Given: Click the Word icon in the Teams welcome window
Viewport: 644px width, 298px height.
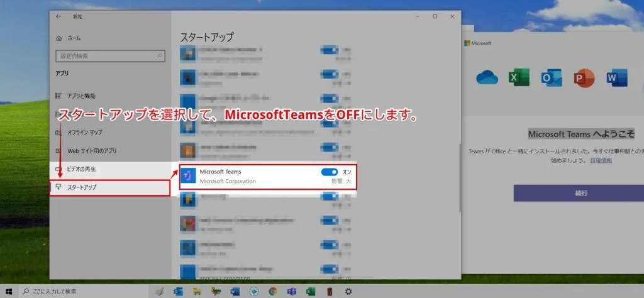Looking at the screenshot, I should (617, 77).
